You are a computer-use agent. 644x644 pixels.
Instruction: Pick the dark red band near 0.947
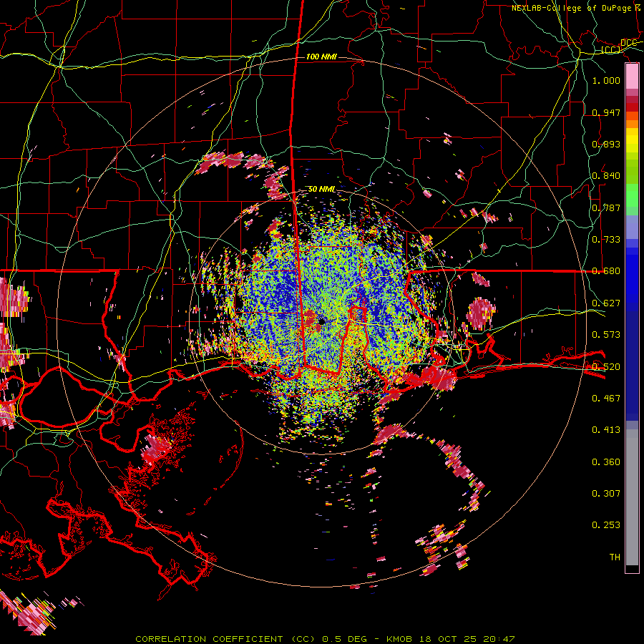[632, 107]
